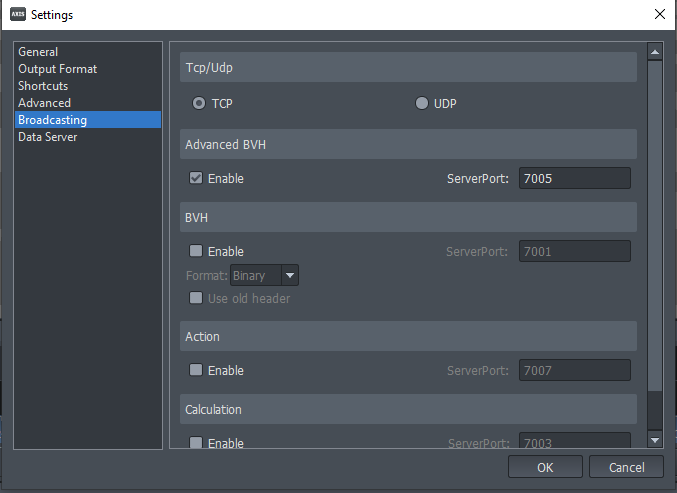Close the Settings dialog
The height and width of the screenshot is (493, 677).
tap(659, 14)
